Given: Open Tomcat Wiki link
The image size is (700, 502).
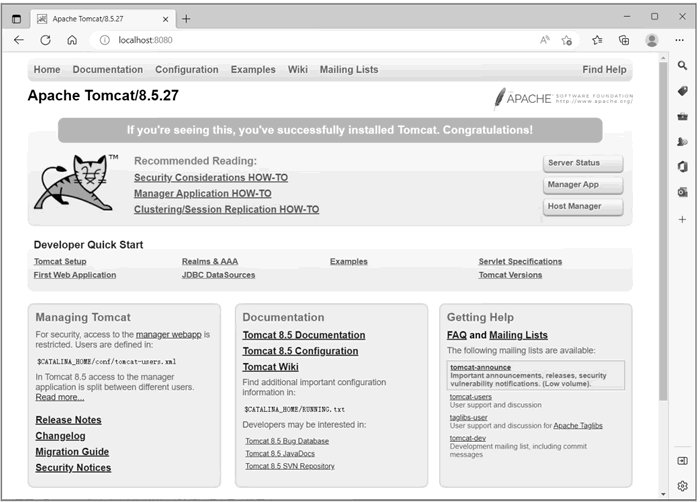Looking at the screenshot, I should [x=270, y=367].
